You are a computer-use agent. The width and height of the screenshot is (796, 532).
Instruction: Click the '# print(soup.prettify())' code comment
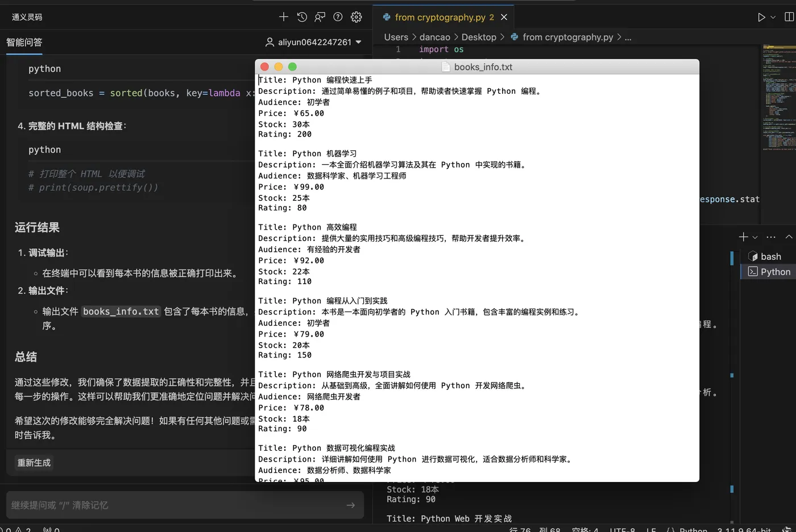93,187
